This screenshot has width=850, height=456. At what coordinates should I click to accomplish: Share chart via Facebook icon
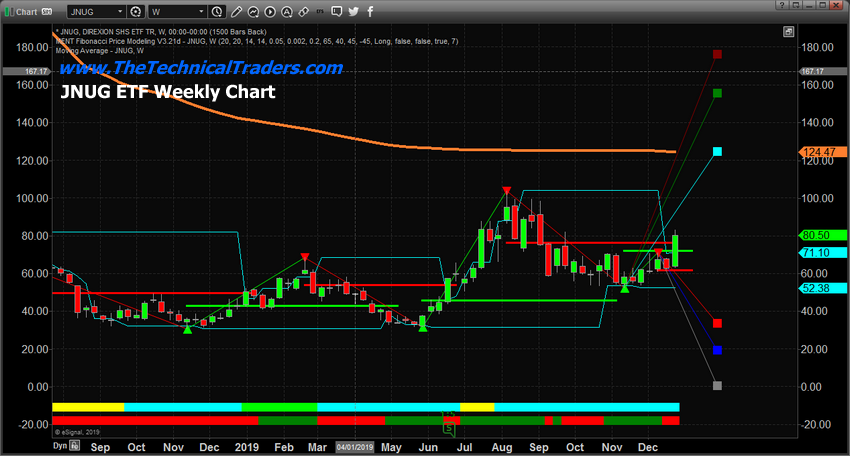370,11
